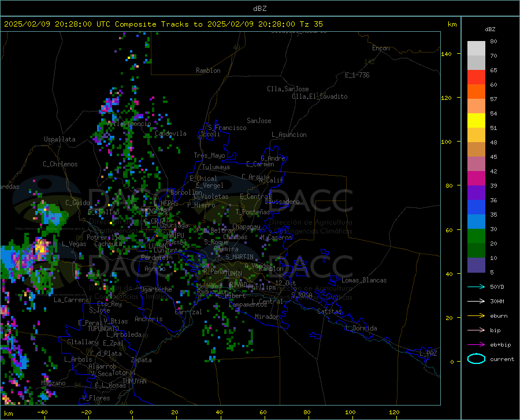Click the 'Clla.El_Cavadito' map label
520x420 pixels.
click(320, 96)
